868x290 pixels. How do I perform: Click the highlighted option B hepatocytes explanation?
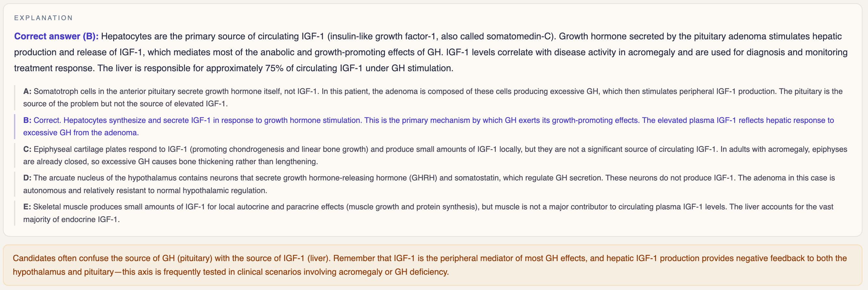tap(428, 126)
